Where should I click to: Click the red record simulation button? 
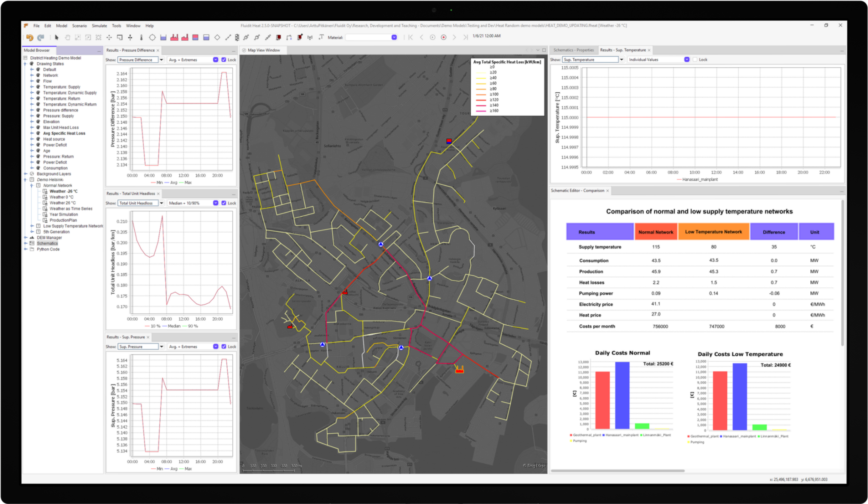pos(443,37)
